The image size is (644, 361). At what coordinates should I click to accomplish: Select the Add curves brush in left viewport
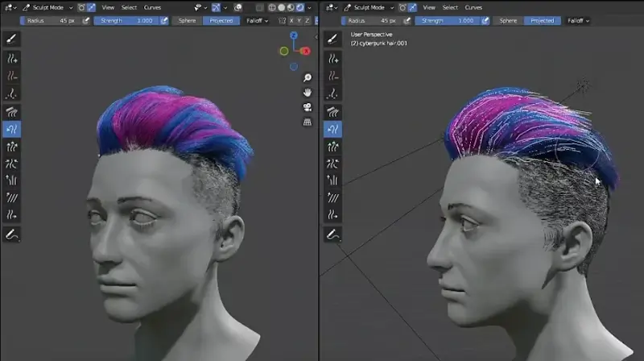point(12,59)
